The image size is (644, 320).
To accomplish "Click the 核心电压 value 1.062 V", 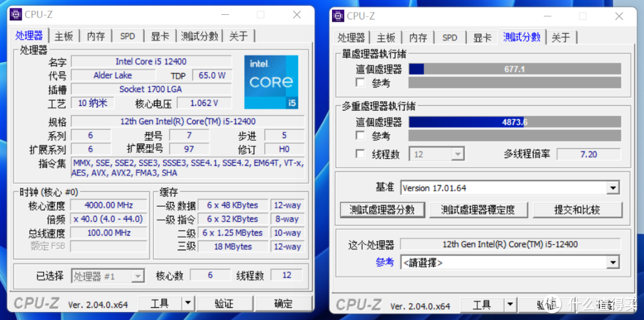I will [x=204, y=103].
